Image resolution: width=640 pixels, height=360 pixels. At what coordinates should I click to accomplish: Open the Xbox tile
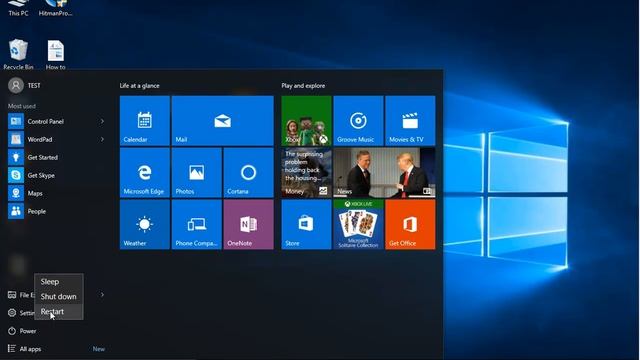tap(306, 121)
